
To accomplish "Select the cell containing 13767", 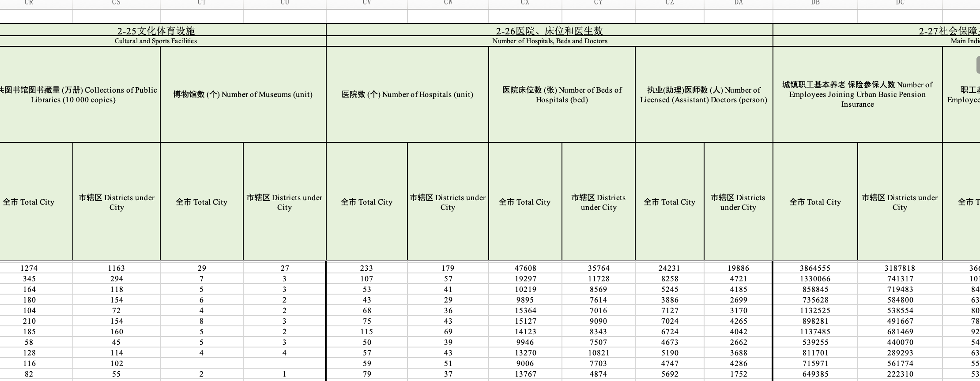I will click(525, 374).
